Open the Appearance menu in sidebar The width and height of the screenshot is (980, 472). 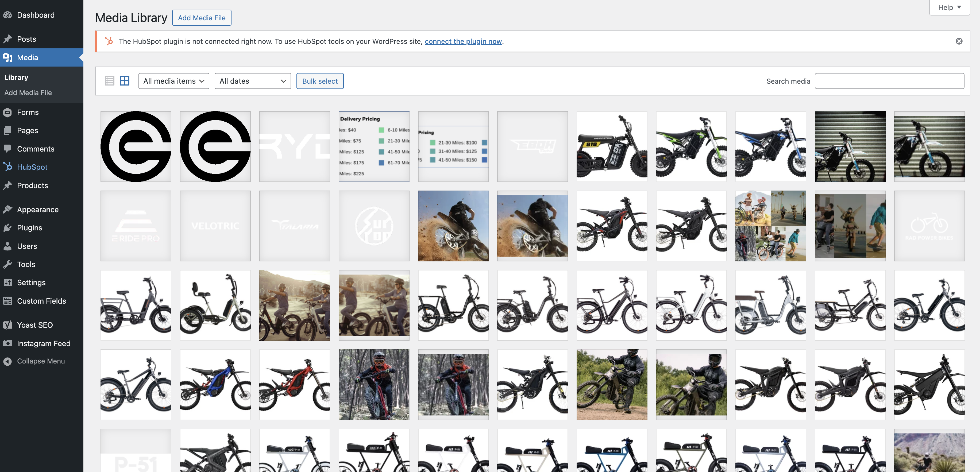(x=37, y=209)
